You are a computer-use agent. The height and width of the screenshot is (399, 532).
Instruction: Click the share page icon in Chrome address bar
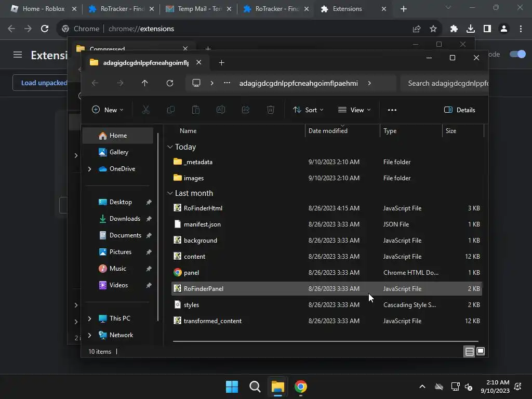(x=416, y=29)
